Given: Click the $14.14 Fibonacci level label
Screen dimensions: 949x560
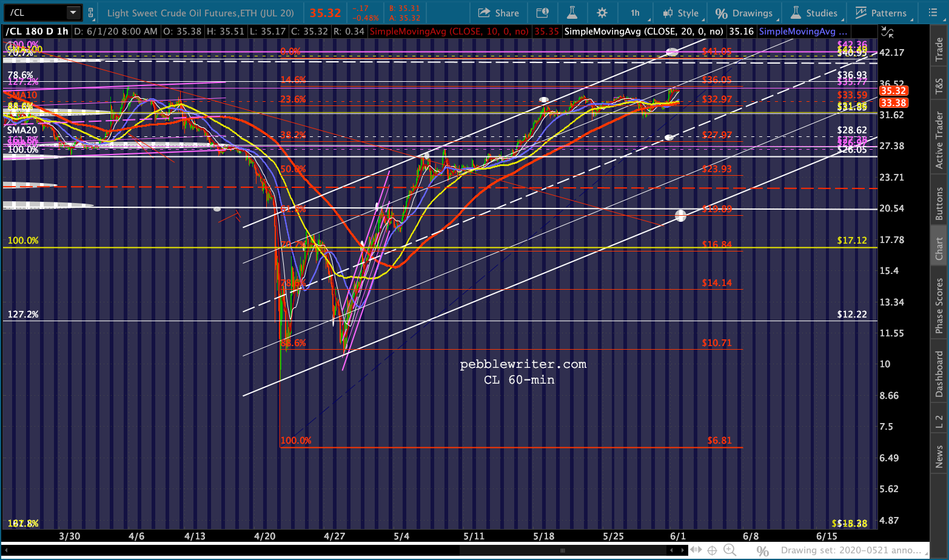Looking at the screenshot, I should tap(717, 283).
